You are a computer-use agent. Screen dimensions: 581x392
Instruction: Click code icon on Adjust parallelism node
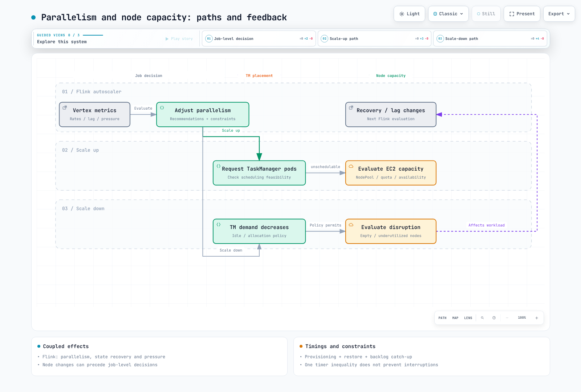pyautogui.click(x=162, y=108)
